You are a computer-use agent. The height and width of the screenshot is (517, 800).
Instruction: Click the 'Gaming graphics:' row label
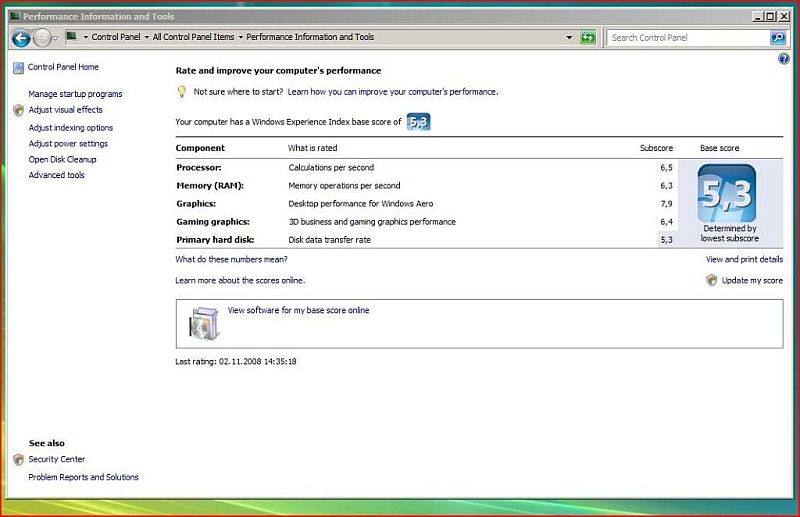coord(213,222)
